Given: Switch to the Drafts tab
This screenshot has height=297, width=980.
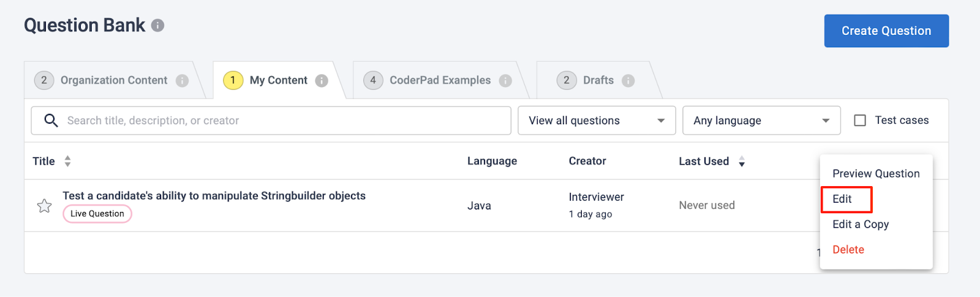Looking at the screenshot, I should click(598, 80).
